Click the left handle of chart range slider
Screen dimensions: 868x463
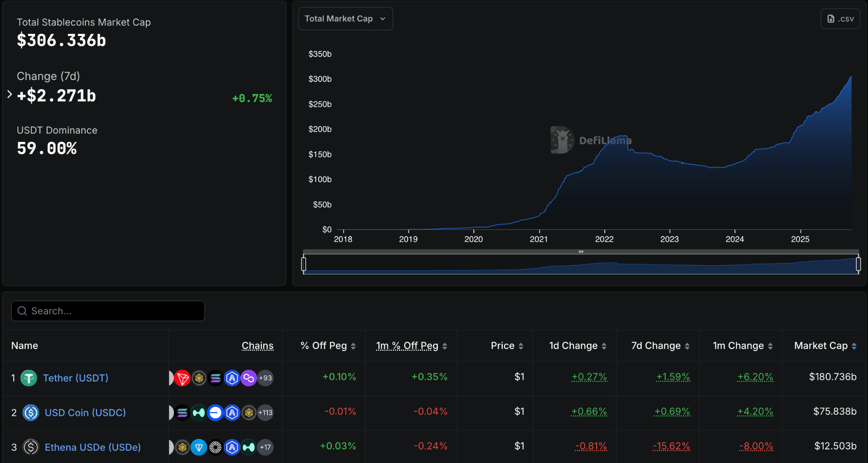(x=303, y=264)
